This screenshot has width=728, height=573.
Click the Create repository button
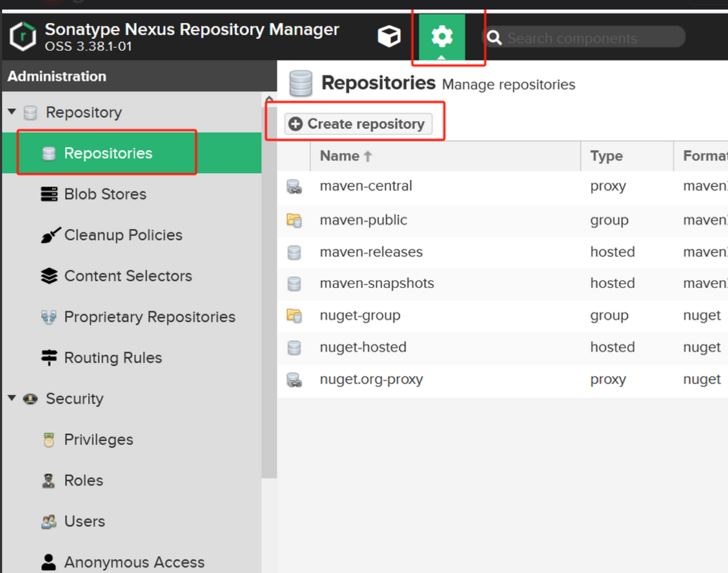tap(358, 124)
